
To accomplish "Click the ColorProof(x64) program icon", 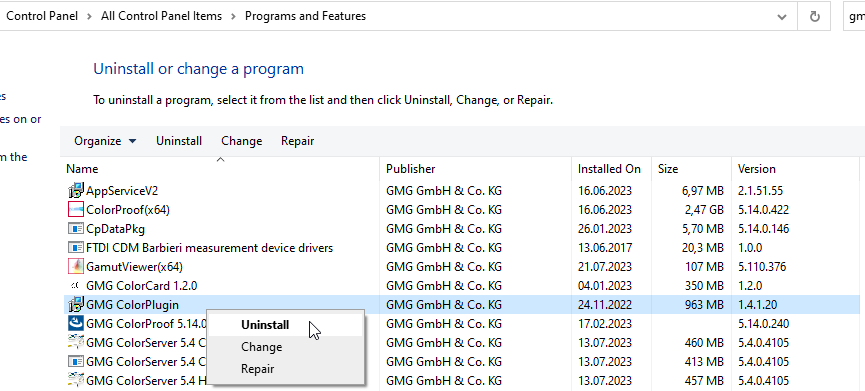I will (75, 210).
